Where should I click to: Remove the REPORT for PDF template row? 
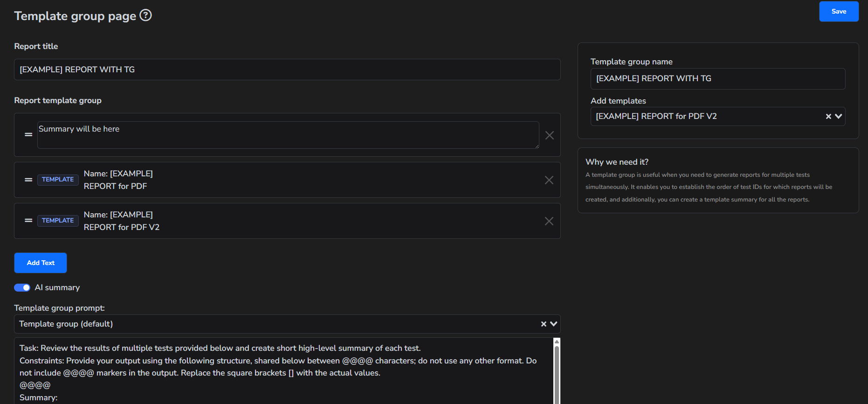tap(549, 180)
